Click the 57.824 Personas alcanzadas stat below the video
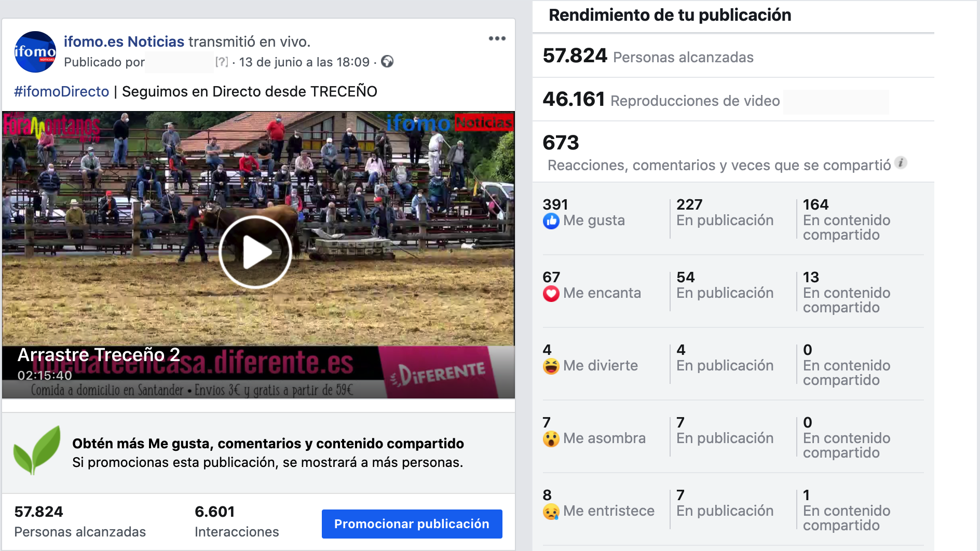This screenshot has height=551, width=980. point(80,521)
